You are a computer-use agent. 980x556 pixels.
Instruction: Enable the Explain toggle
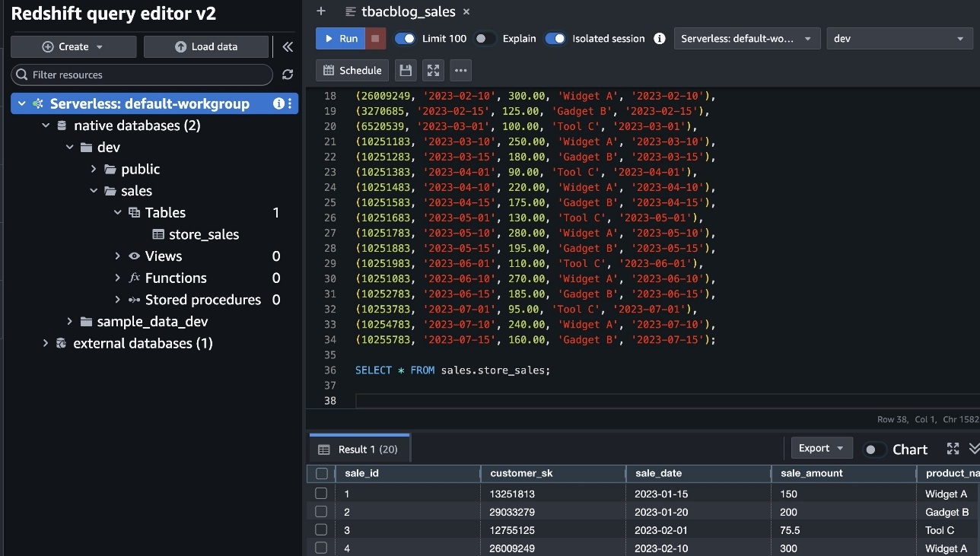(x=485, y=39)
